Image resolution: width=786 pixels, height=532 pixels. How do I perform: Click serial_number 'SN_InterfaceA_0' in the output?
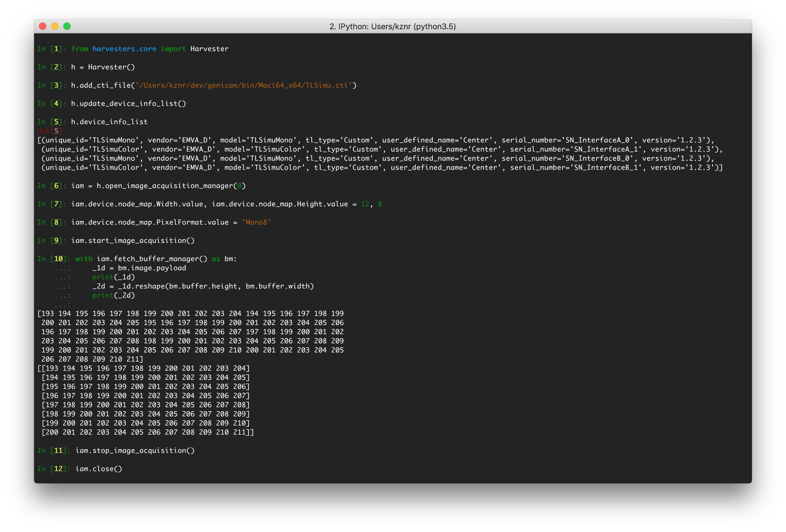[599, 140]
